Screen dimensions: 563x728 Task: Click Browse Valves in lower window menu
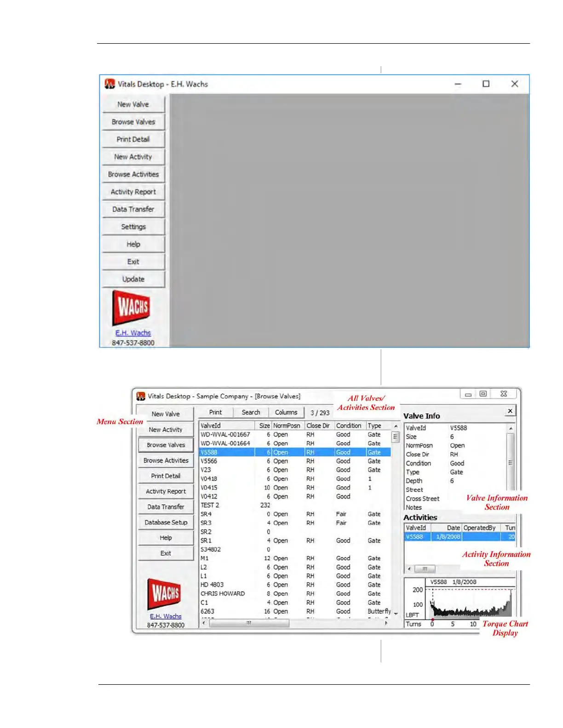tap(166, 445)
